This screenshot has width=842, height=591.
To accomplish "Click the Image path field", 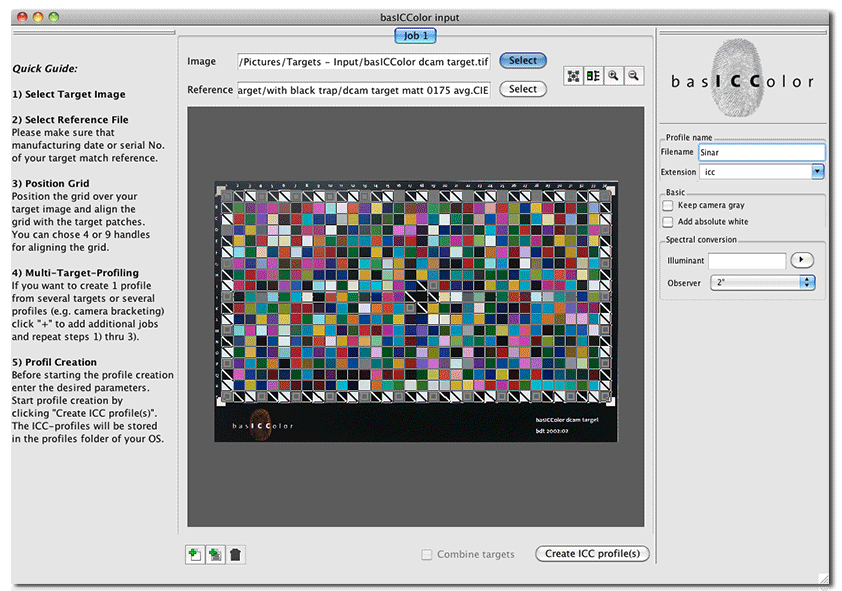I will [x=364, y=62].
